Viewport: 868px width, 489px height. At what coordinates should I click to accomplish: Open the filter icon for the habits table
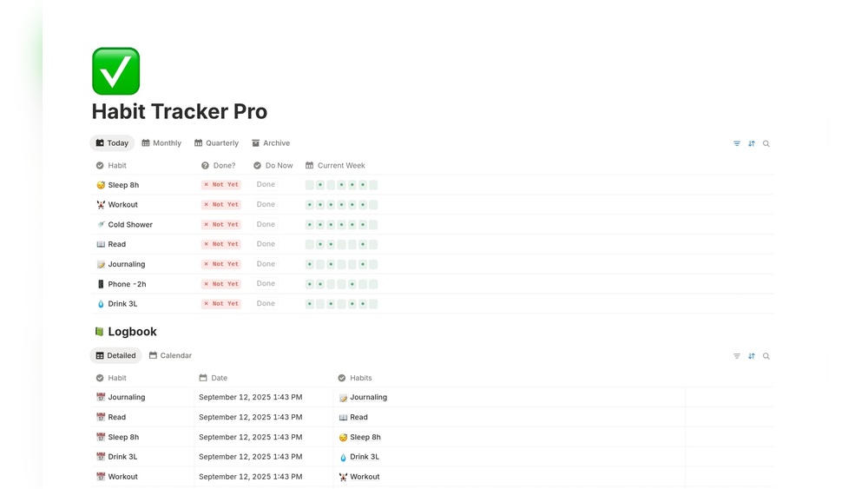click(737, 144)
